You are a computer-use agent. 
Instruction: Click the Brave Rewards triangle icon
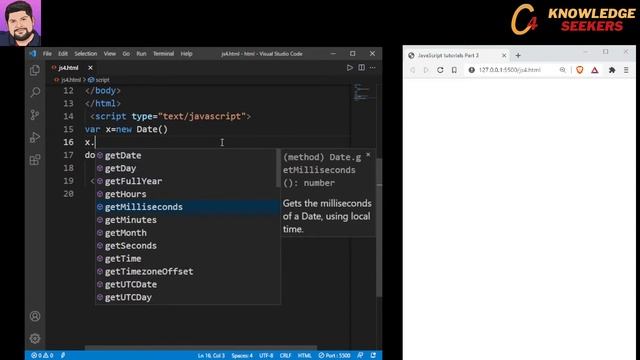pyautogui.click(x=595, y=70)
